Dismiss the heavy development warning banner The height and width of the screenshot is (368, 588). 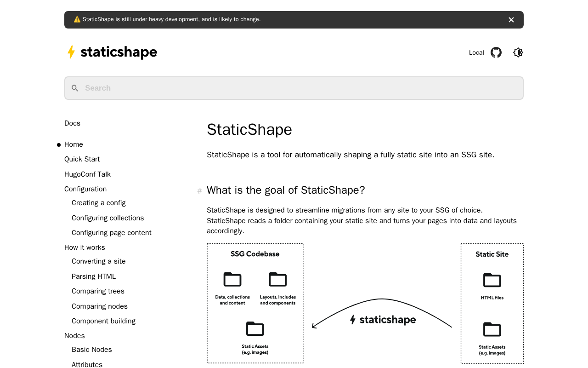pos(511,20)
